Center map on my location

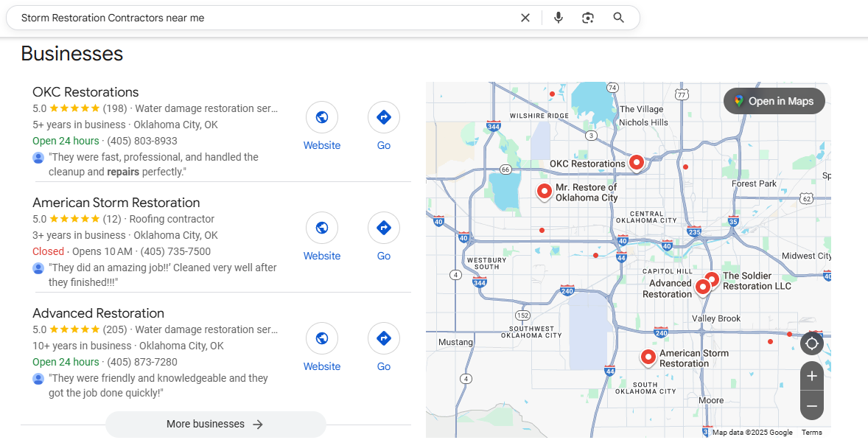(811, 343)
